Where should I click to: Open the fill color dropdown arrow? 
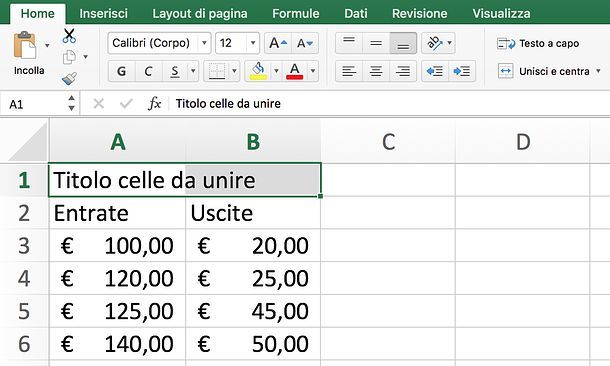coord(276,71)
